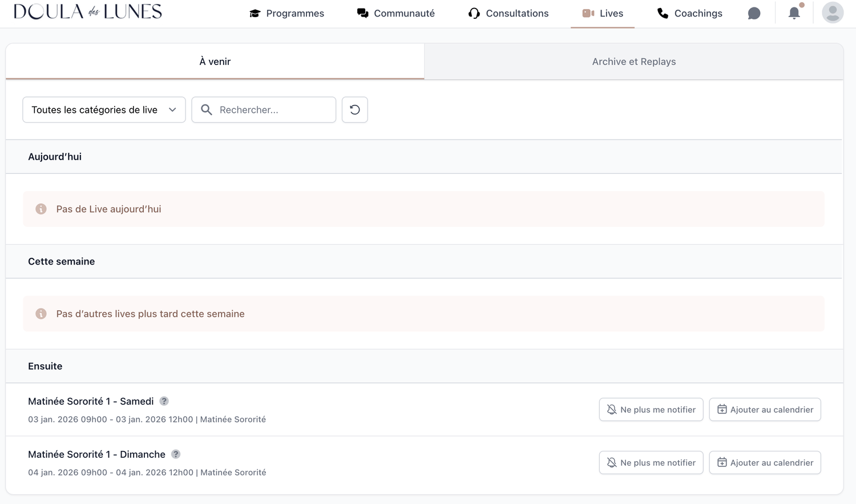Screen dimensions: 856x504
Task: Open the Consultations page
Action: tap(508, 13)
